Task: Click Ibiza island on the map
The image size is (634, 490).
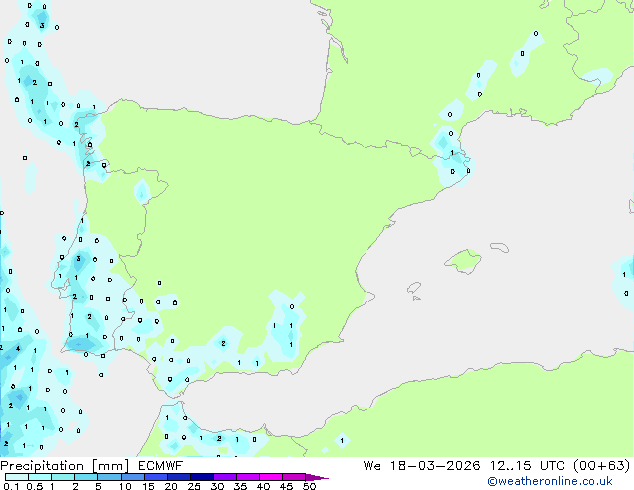Action: pyautogui.click(x=414, y=288)
